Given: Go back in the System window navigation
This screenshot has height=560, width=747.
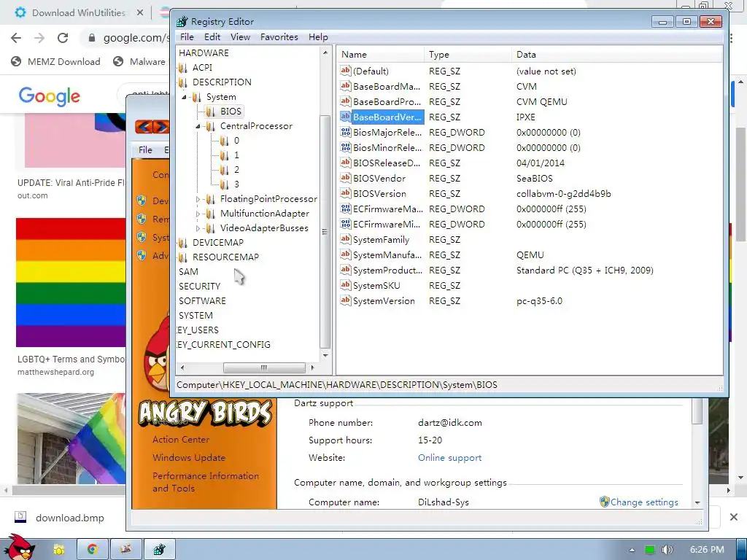Looking at the screenshot, I should tap(144, 126).
